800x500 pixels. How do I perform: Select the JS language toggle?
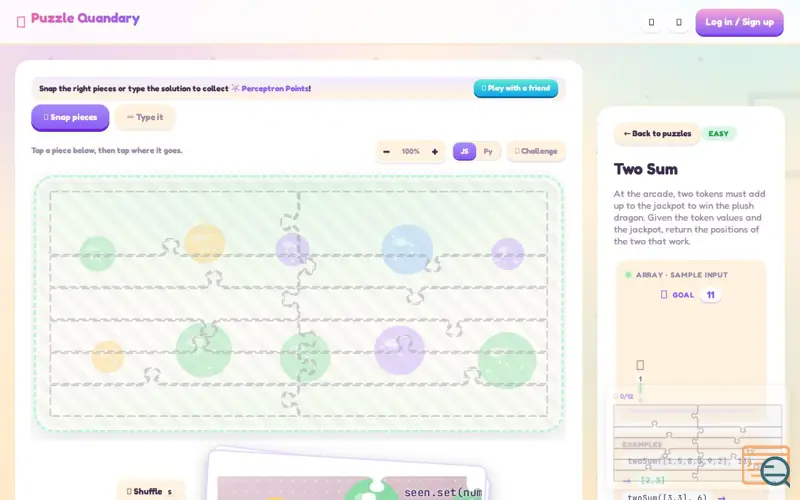[464, 152]
